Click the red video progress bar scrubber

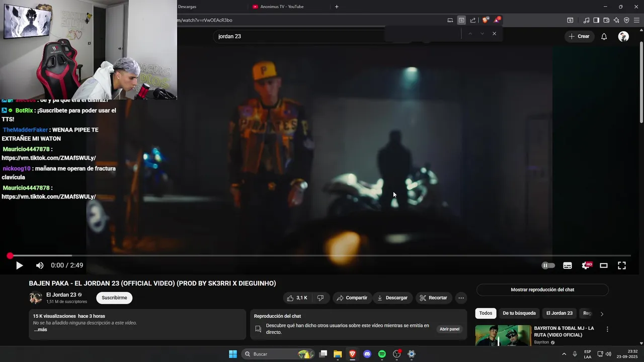[x=10, y=256]
